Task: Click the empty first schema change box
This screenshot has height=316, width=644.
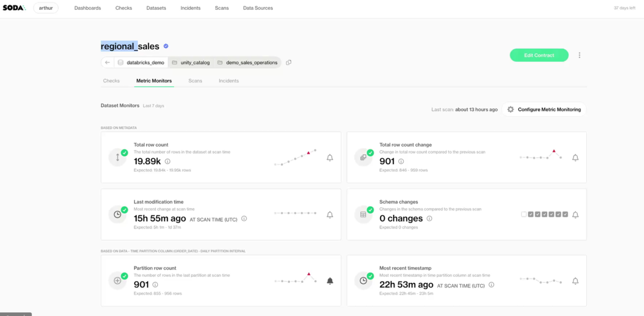Action: [x=524, y=214]
